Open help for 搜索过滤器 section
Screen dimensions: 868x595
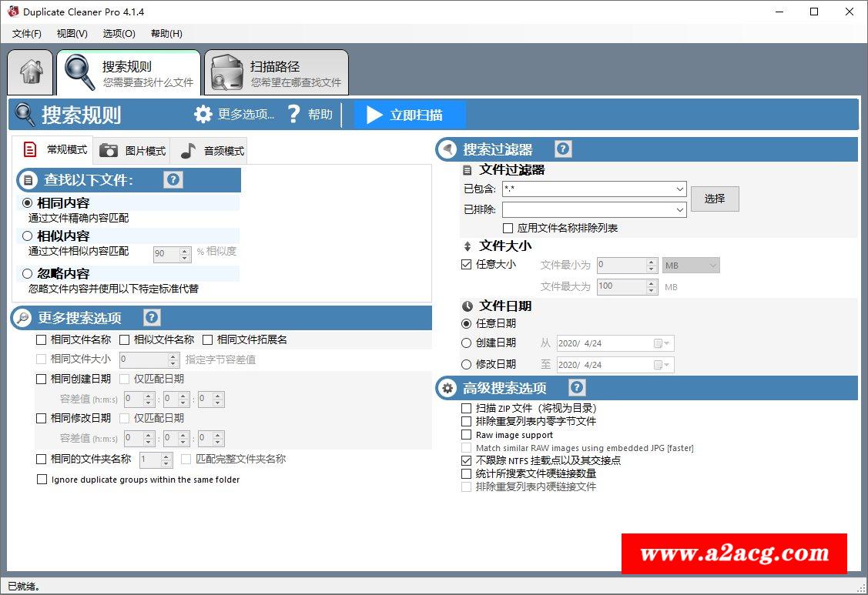pyautogui.click(x=563, y=149)
